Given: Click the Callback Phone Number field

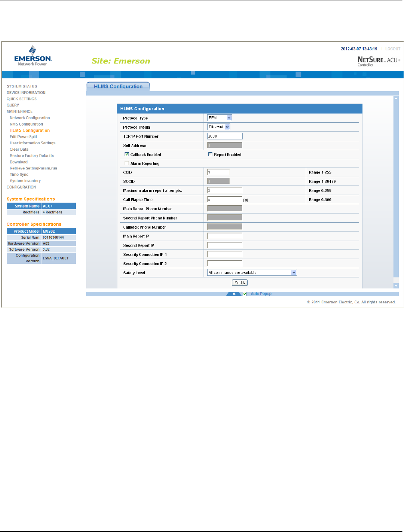Looking at the screenshot, I should 225,227.
